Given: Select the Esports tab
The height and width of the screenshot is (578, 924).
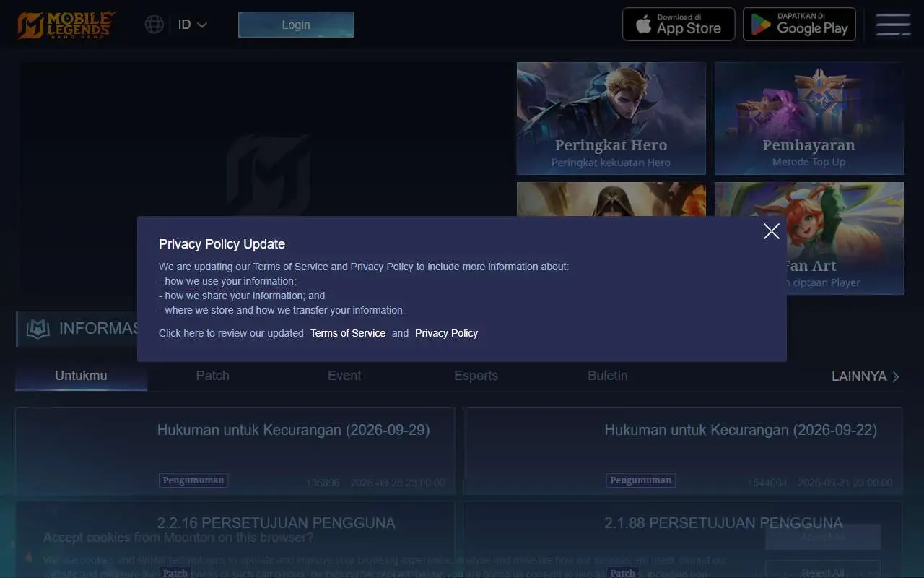Looking at the screenshot, I should pos(476,376).
